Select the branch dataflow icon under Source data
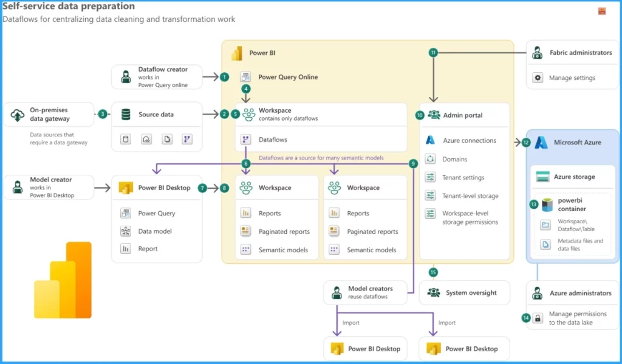622x364 pixels. 187,139
